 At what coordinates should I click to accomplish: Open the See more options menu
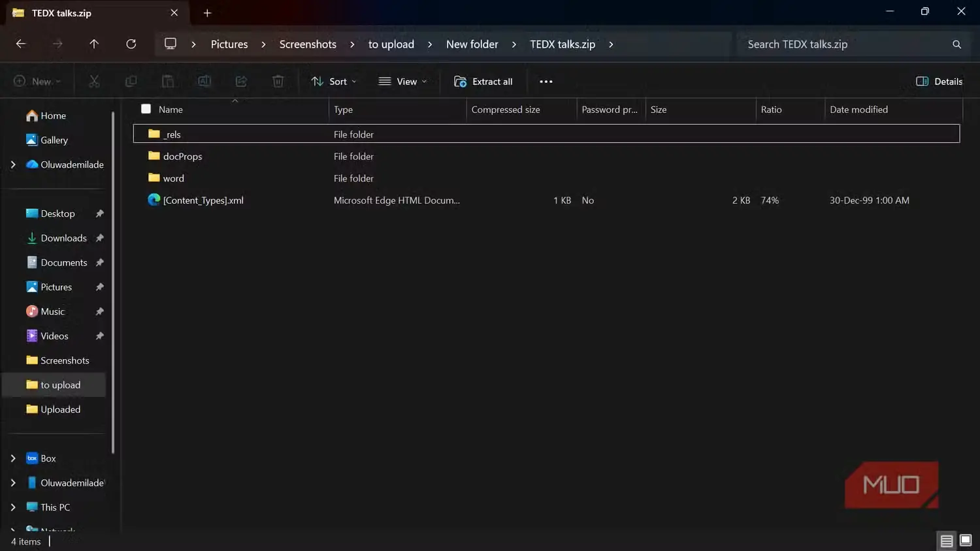pyautogui.click(x=546, y=82)
